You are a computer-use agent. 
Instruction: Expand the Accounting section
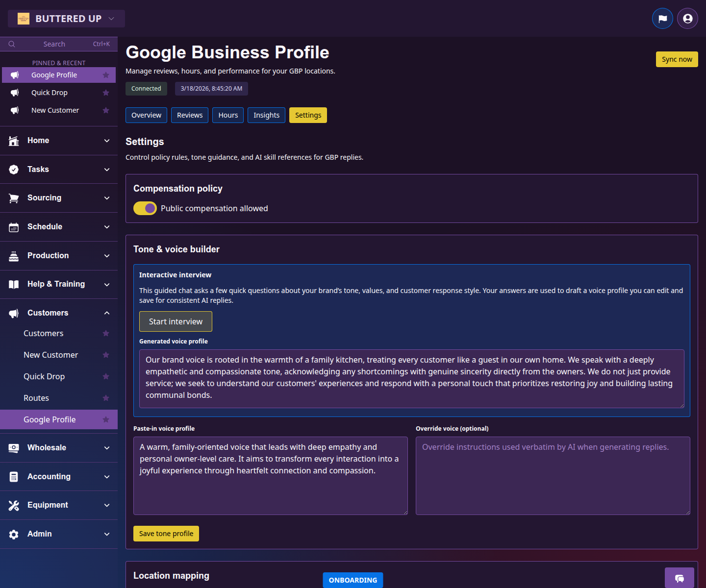[x=107, y=476]
